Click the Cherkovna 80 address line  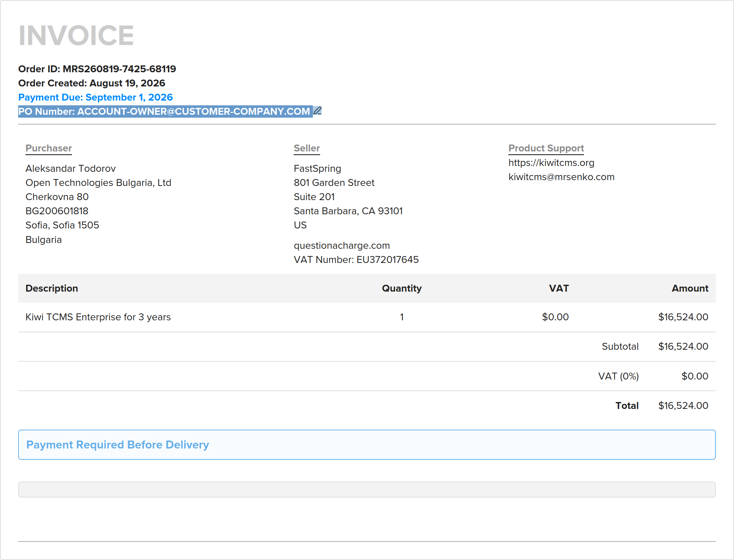pyautogui.click(x=57, y=197)
